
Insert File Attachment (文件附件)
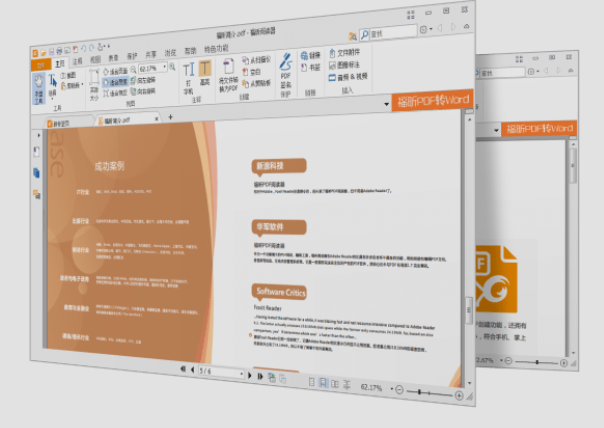tap(345, 53)
